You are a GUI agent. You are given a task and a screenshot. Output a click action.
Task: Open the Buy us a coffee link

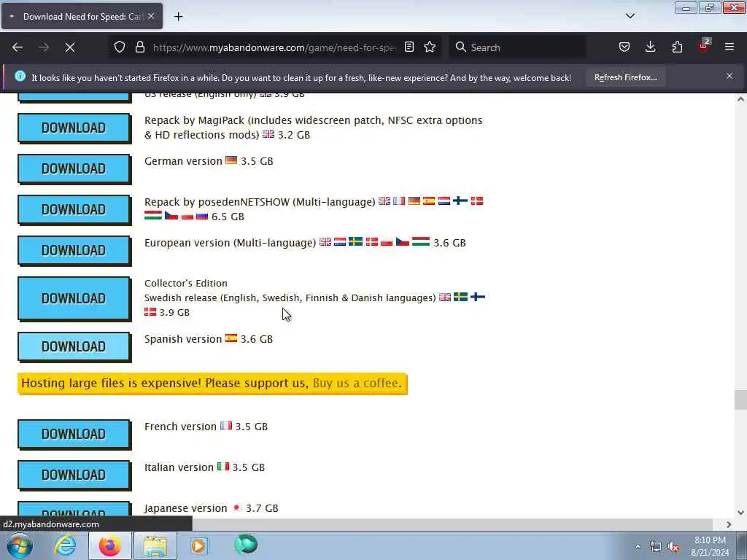pyautogui.click(x=355, y=383)
